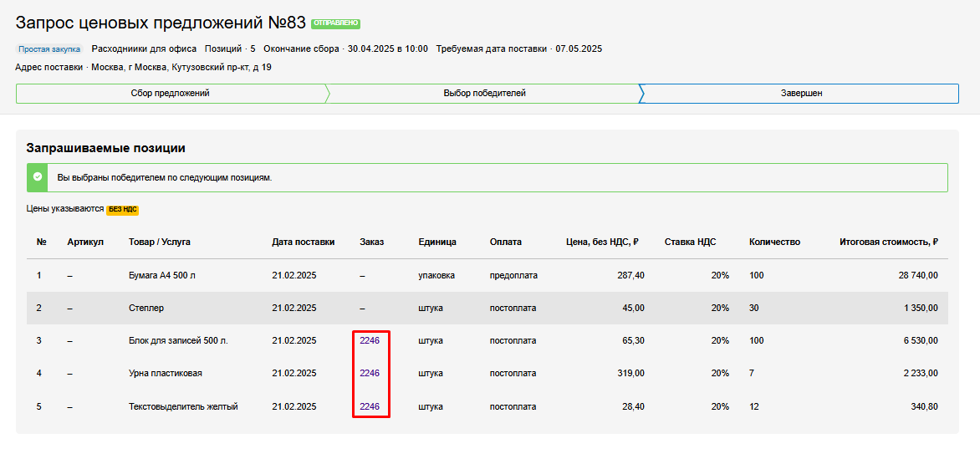Open order 2246 in Урна пластиковая row

370,374
